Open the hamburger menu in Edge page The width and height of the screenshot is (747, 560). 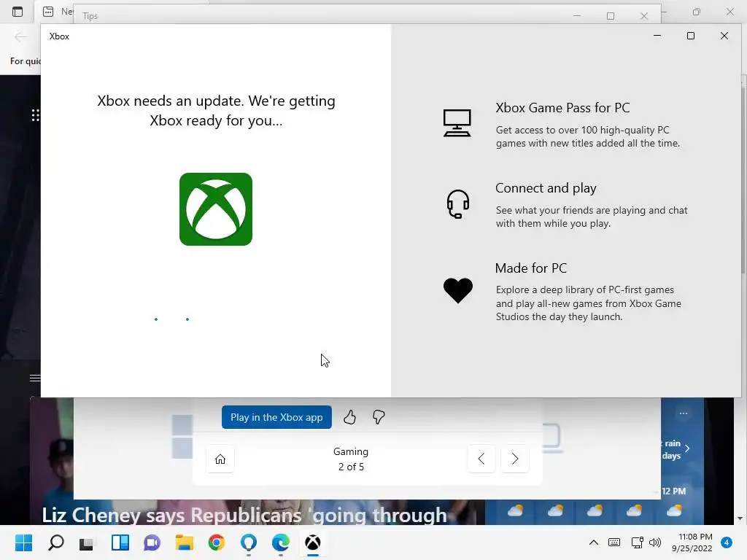[x=35, y=378]
